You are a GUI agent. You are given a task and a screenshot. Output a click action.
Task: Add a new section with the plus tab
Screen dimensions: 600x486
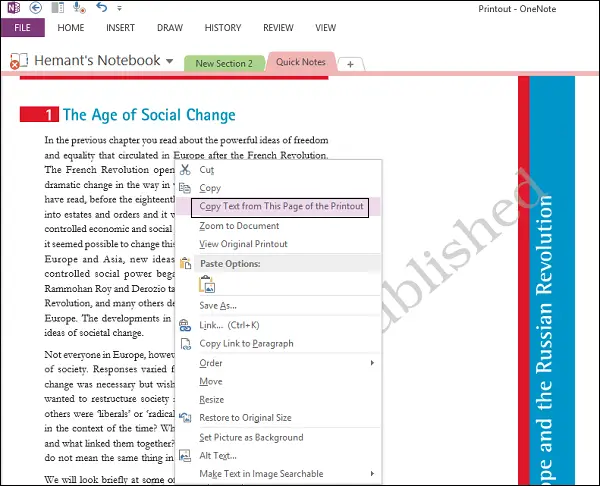pos(351,64)
